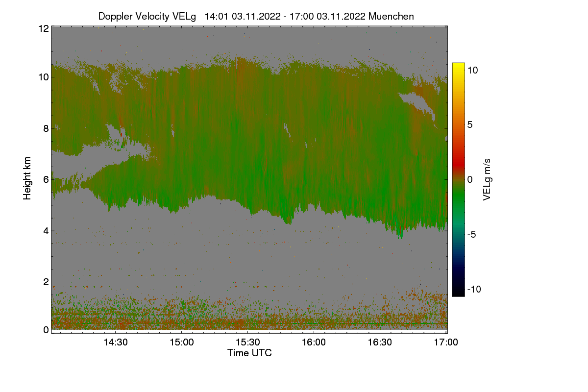Click the yellow top of the velocity colorbar
588x392 pixels.
tap(458, 67)
